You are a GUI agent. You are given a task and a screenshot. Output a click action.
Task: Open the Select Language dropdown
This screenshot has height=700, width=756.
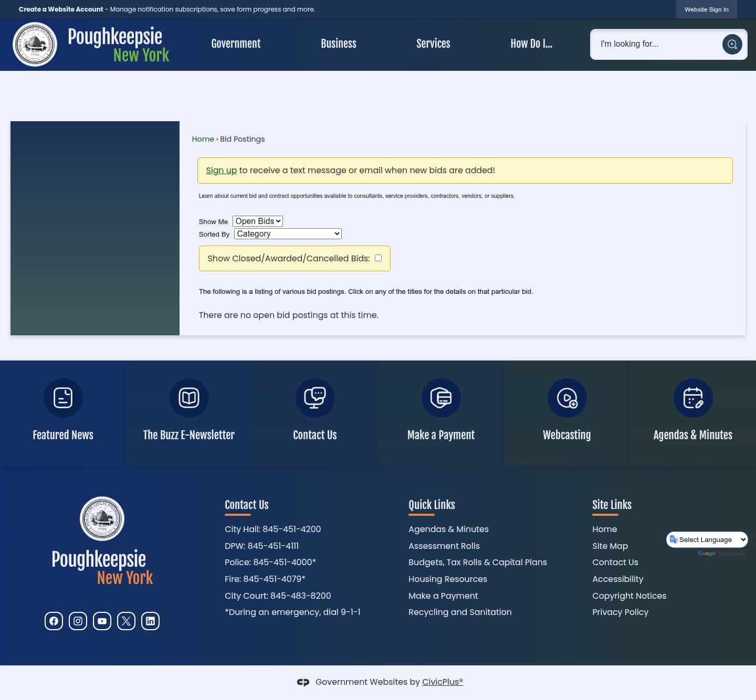click(707, 539)
